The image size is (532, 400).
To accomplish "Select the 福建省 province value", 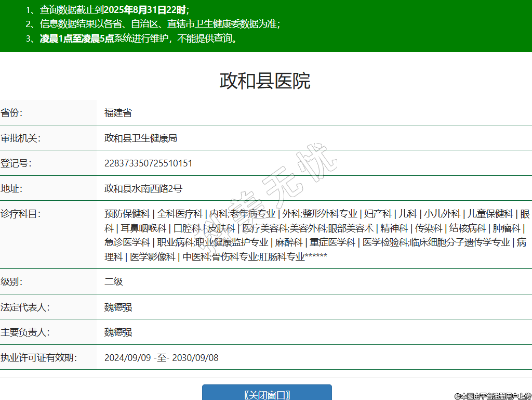I will tap(118, 113).
